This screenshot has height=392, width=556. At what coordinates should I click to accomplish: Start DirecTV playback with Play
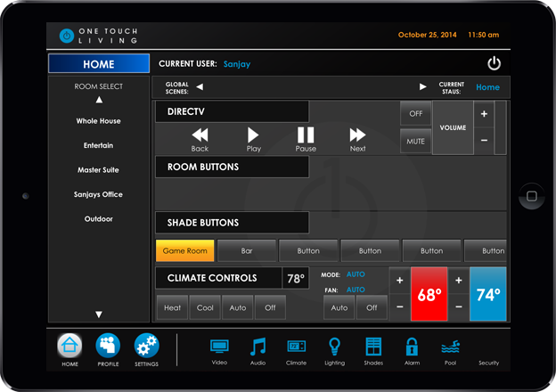254,140
